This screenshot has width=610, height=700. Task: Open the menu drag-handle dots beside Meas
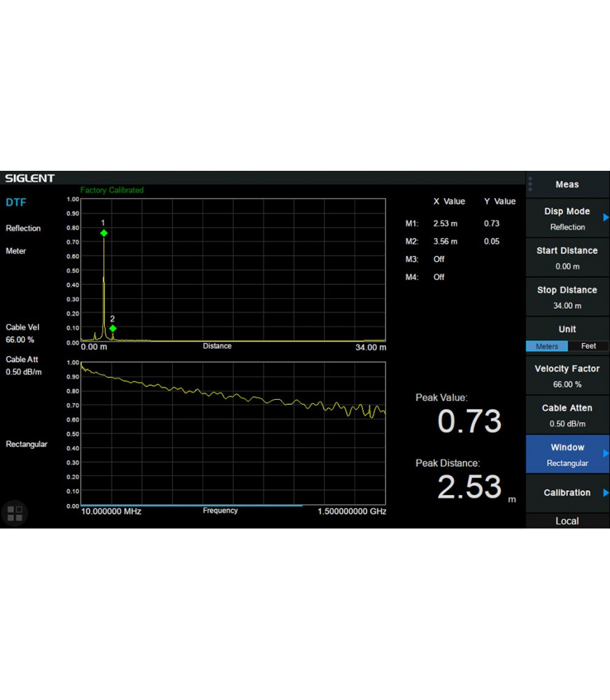(x=530, y=184)
